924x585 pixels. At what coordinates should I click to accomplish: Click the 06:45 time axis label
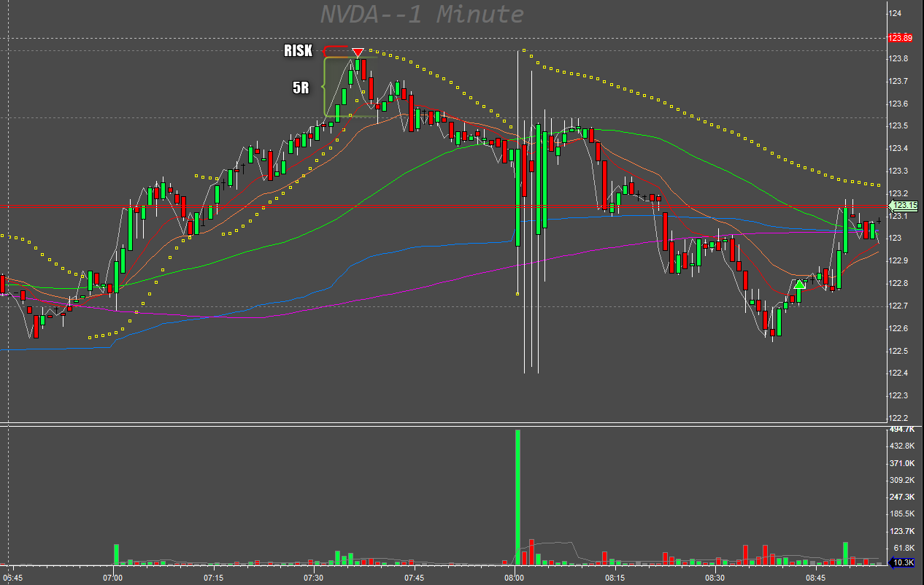(x=13, y=578)
